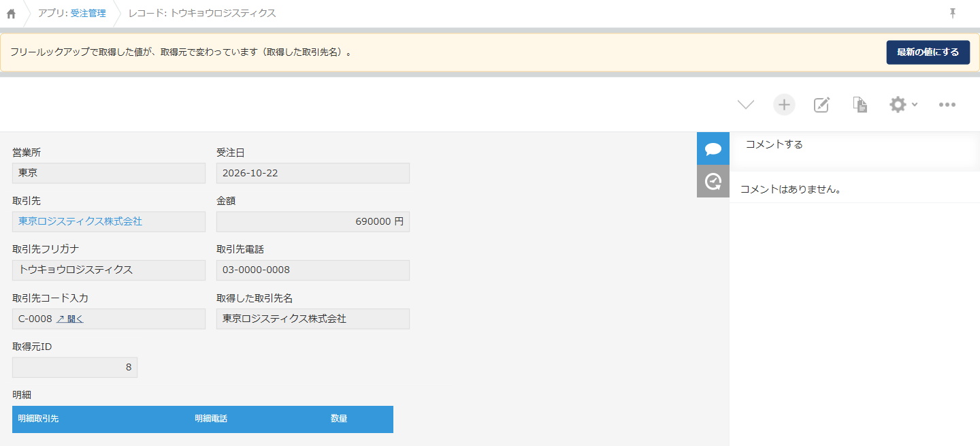This screenshot has height=446, width=980.
Task: Click the 最新の値にする button
Action: point(928,52)
